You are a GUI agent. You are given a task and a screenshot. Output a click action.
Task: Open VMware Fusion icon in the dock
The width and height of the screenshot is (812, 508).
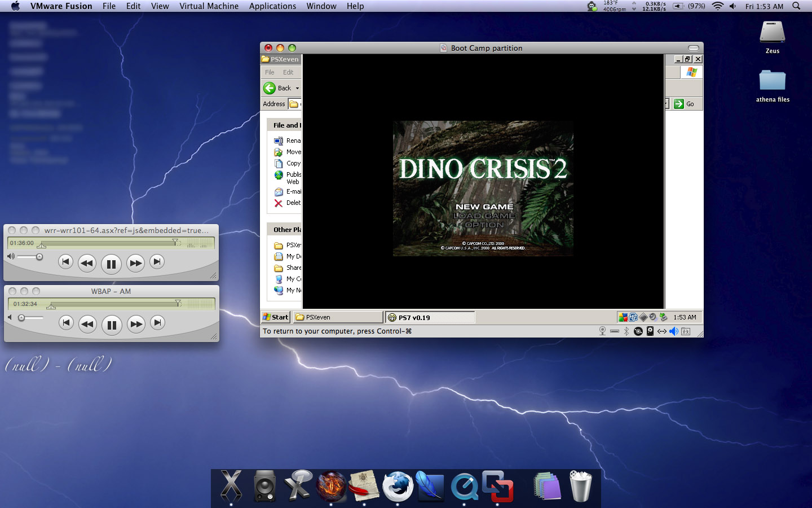pos(497,486)
